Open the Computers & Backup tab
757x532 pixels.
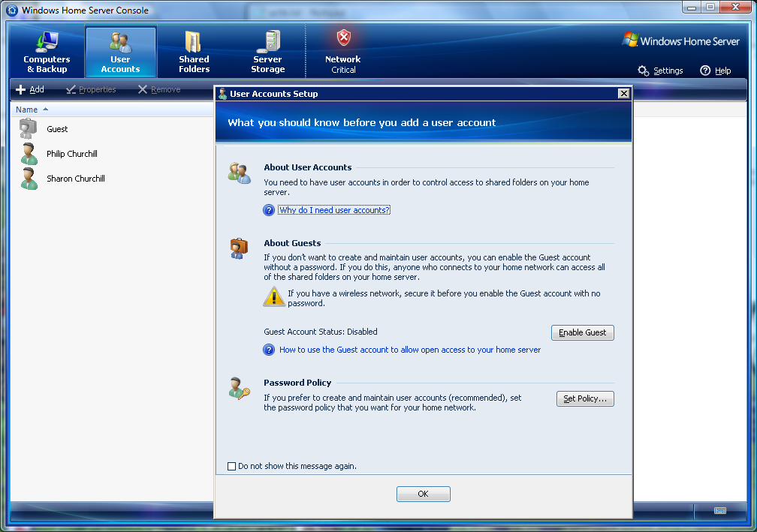(47, 52)
